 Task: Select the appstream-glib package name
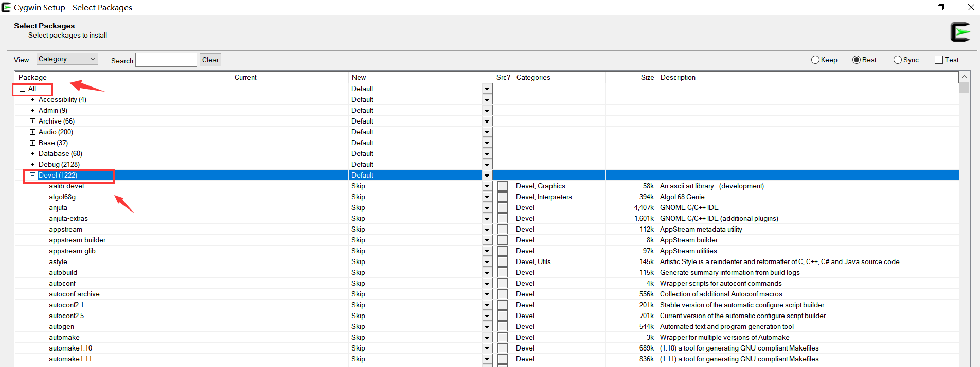[72, 251]
